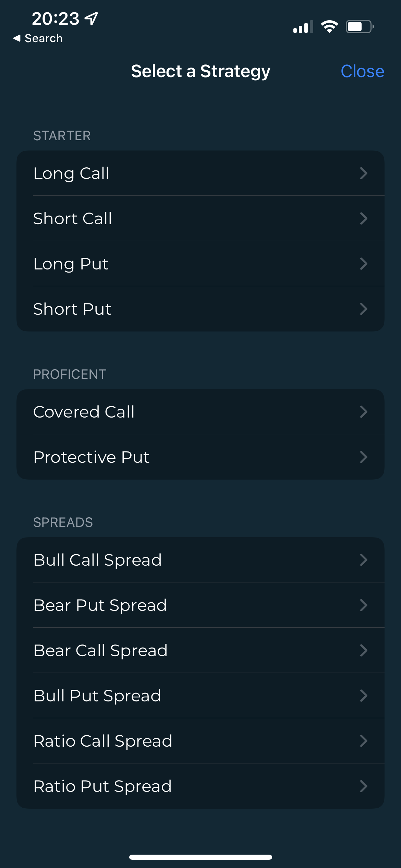Tap the chevron on Bear Put Spread
The image size is (401, 868).
(364, 605)
